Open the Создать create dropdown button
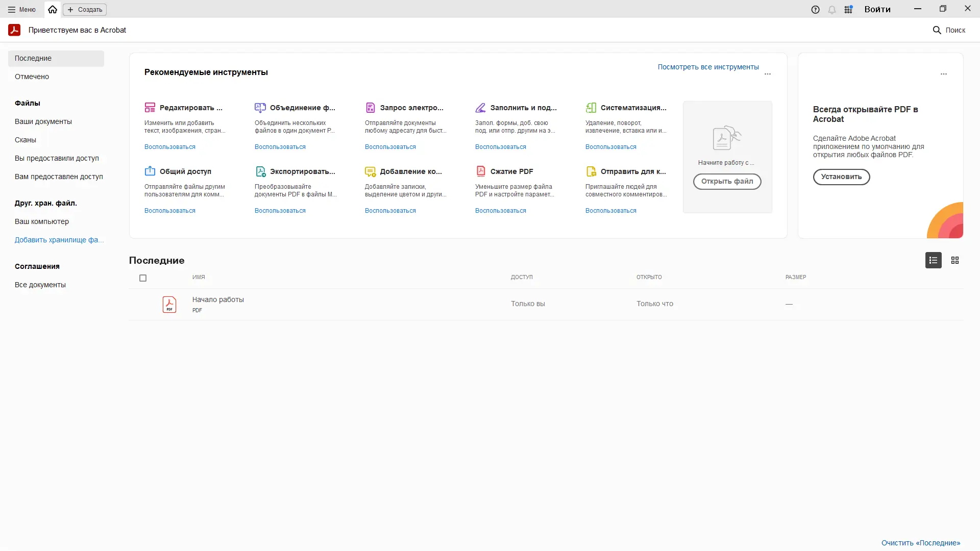 (x=85, y=10)
